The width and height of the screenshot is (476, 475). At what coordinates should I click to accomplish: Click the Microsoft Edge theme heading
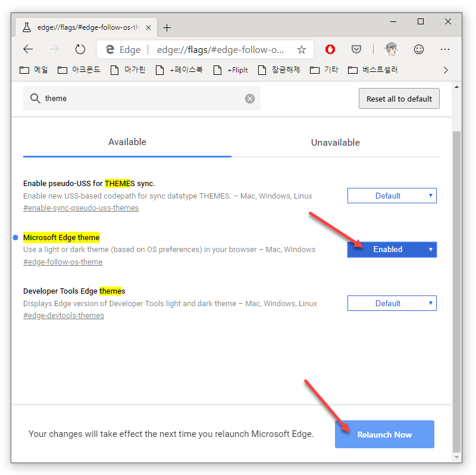pos(61,237)
